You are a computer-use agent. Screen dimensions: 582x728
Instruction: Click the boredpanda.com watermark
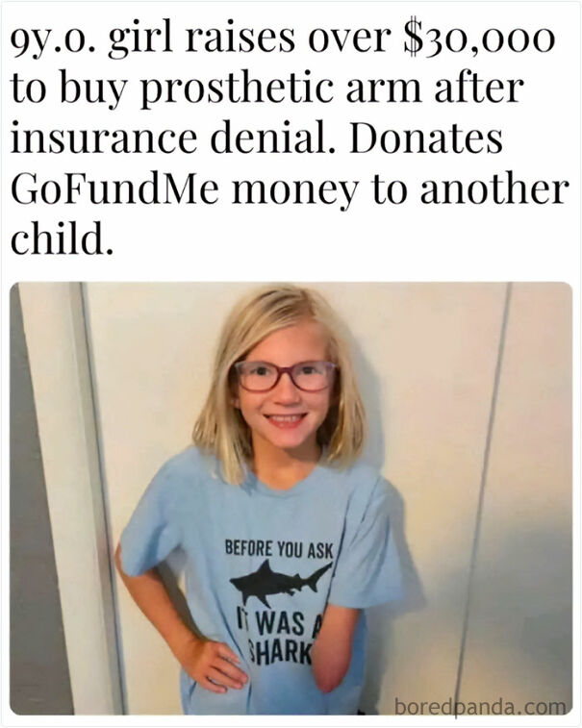click(x=480, y=707)
